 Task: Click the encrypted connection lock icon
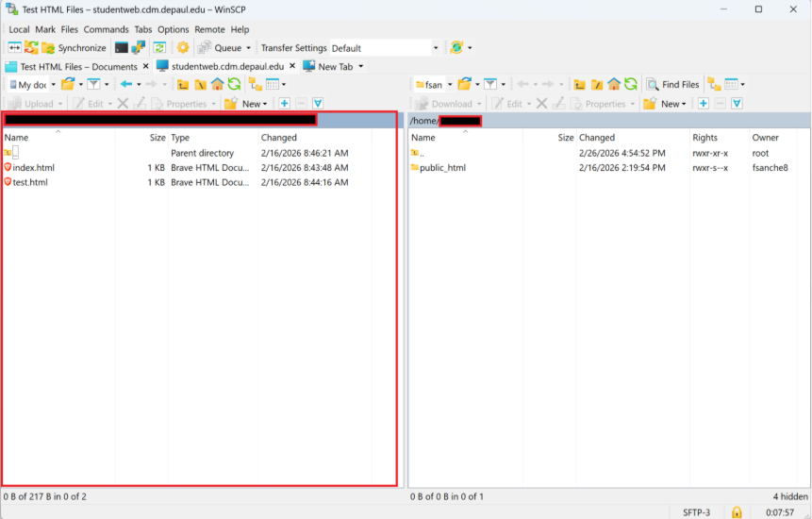coord(737,511)
